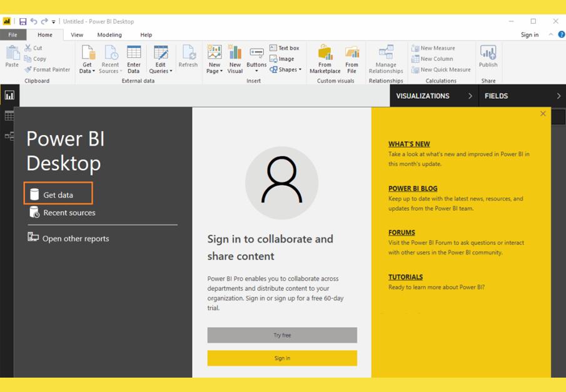Click Sign in at top right
566x392 pixels.
click(x=530, y=34)
